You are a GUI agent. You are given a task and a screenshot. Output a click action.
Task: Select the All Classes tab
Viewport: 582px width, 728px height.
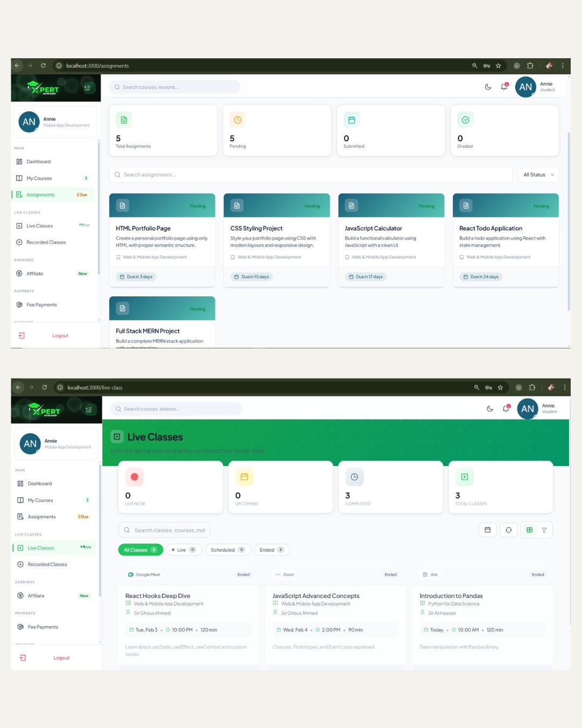(140, 550)
